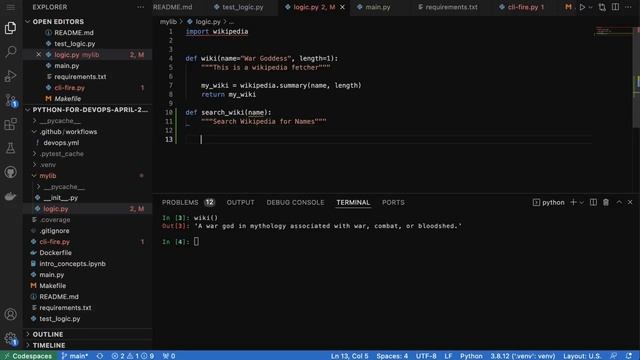This screenshot has width=640, height=360.
Task: Open the Ports panel tab
Action: (393, 202)
